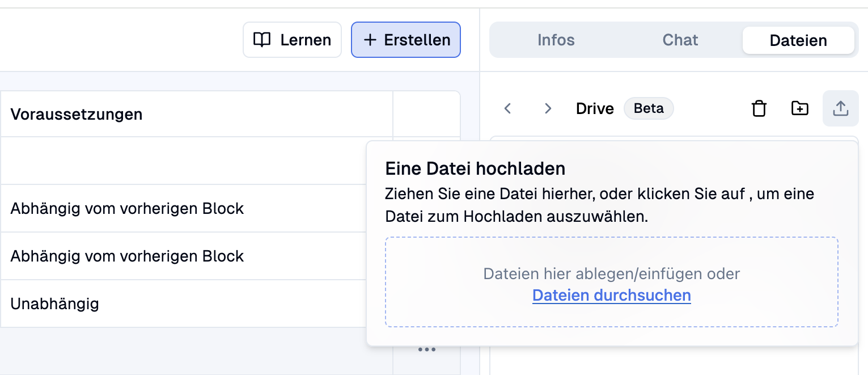Click the trash can delete icon
Viewport: 868px width, 375px height.
759,108
